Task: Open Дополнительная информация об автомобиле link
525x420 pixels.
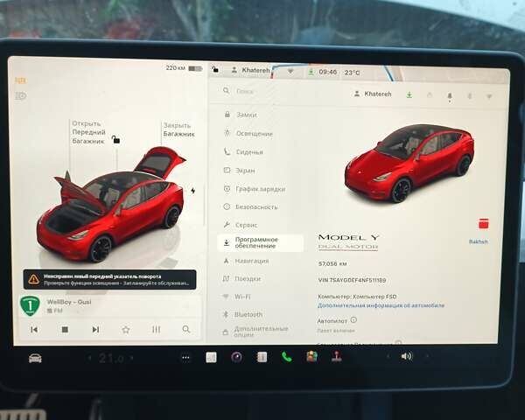Action: point(381,305)
